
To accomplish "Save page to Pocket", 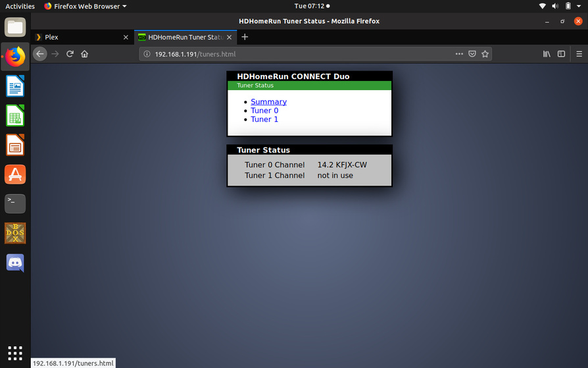I will click(x=472, y=54).
